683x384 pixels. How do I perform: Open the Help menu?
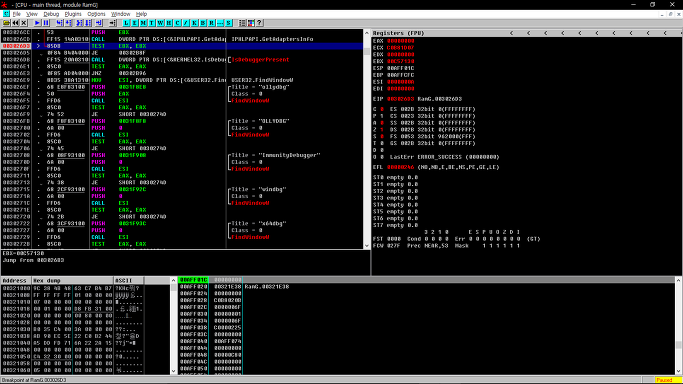click(x=141, y=14)
